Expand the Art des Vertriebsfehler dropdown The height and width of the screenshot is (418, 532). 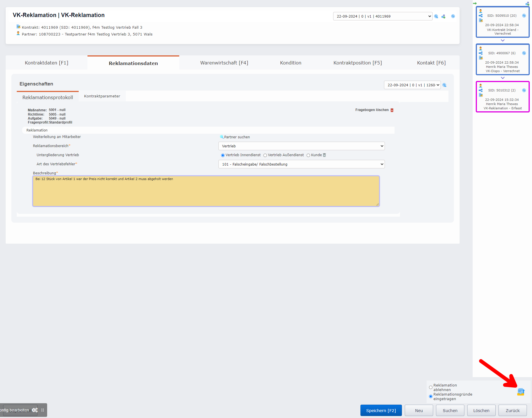coord(301,164)
